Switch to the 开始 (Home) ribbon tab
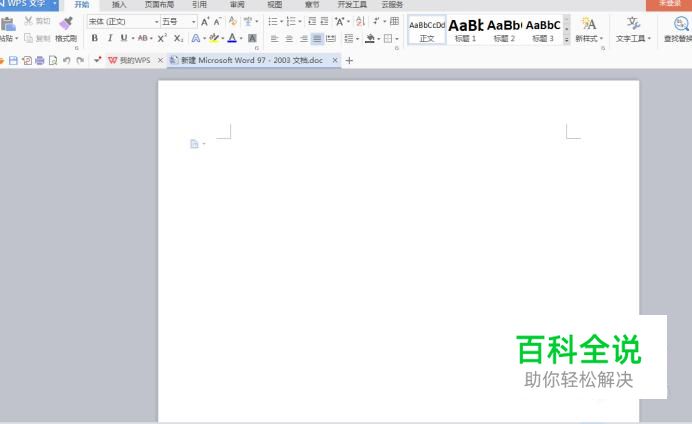 click(82, 5)
